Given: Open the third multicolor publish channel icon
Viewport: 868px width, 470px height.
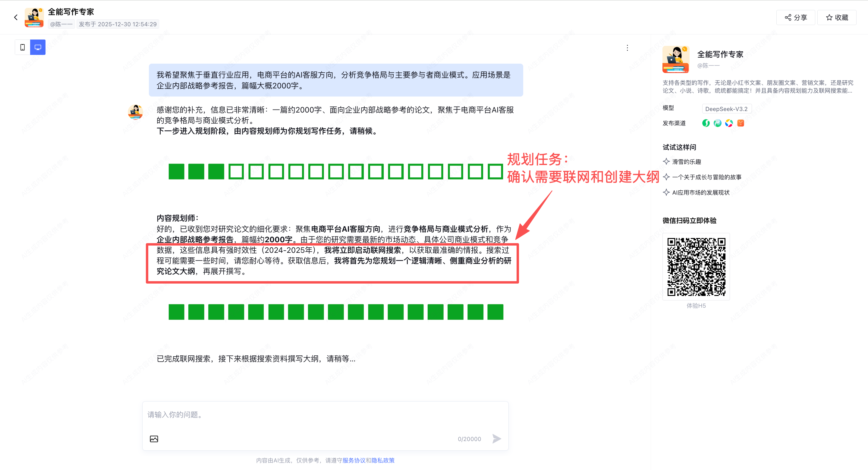Looking at the screenshot, I should pos(729,123).
